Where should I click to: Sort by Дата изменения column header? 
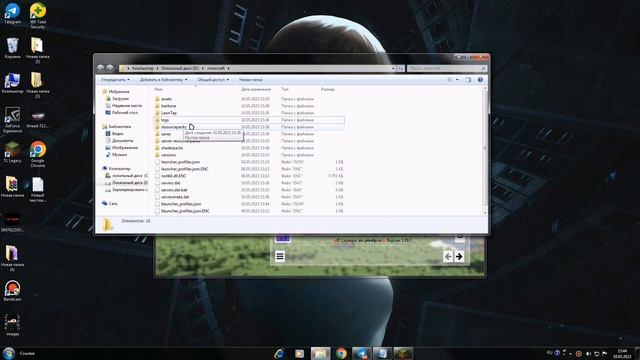(256, 89)
